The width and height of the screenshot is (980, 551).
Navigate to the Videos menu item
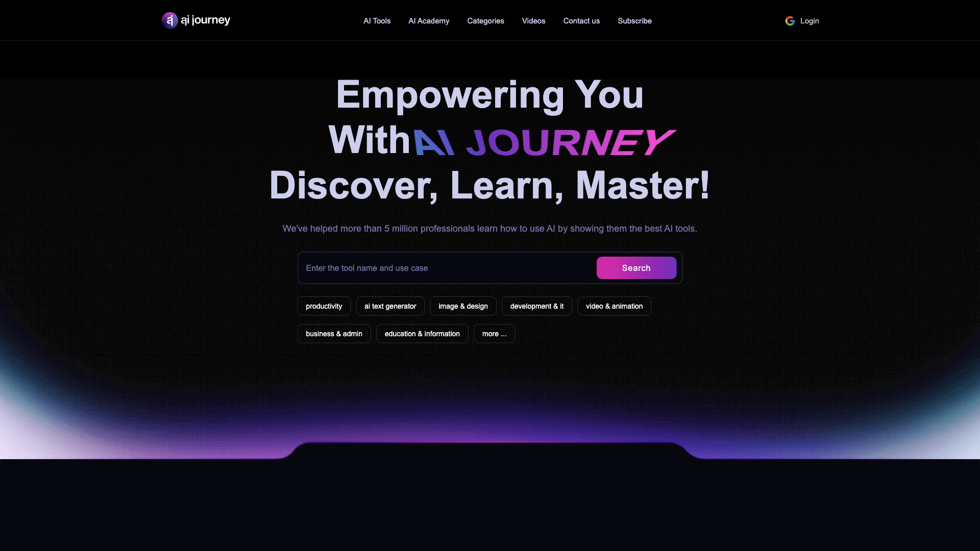(x=534, y=20)
